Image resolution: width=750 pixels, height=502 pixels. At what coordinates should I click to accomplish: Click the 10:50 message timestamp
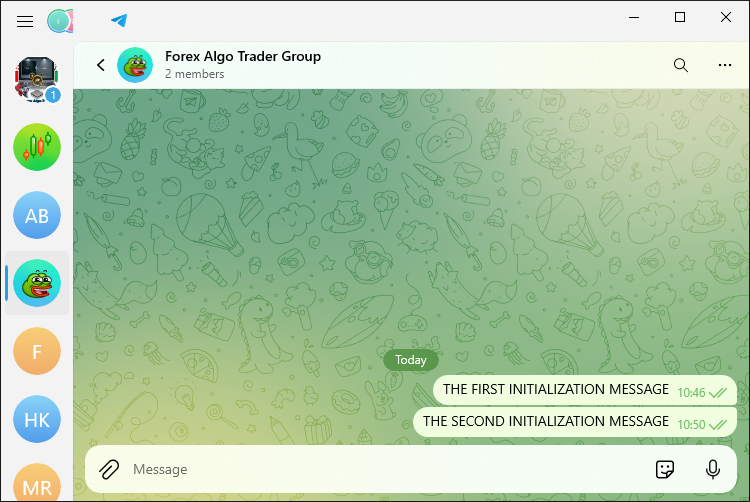click(x=691, y=425)
